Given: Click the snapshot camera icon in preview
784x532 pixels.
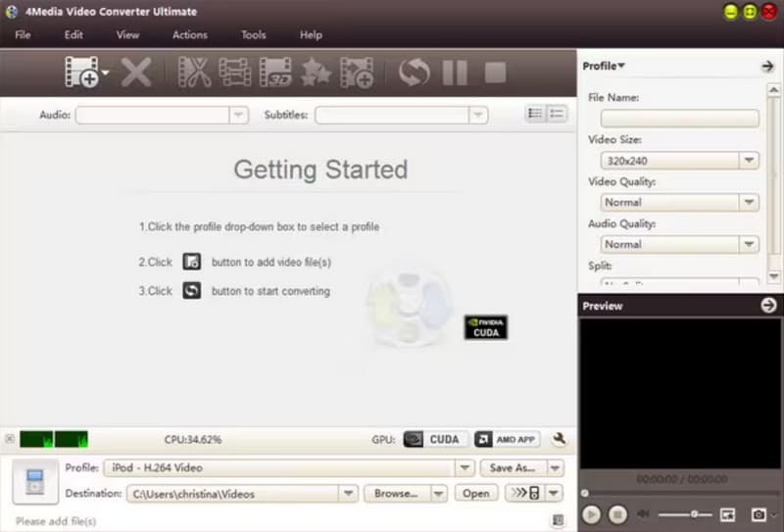Looking at the screenshot, I should point(758,513).
